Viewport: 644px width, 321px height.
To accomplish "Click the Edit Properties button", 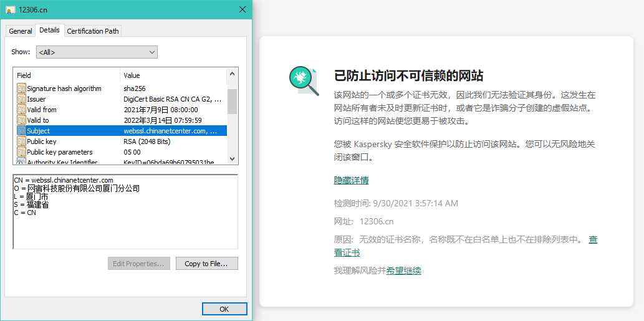I will pos(139,264).
